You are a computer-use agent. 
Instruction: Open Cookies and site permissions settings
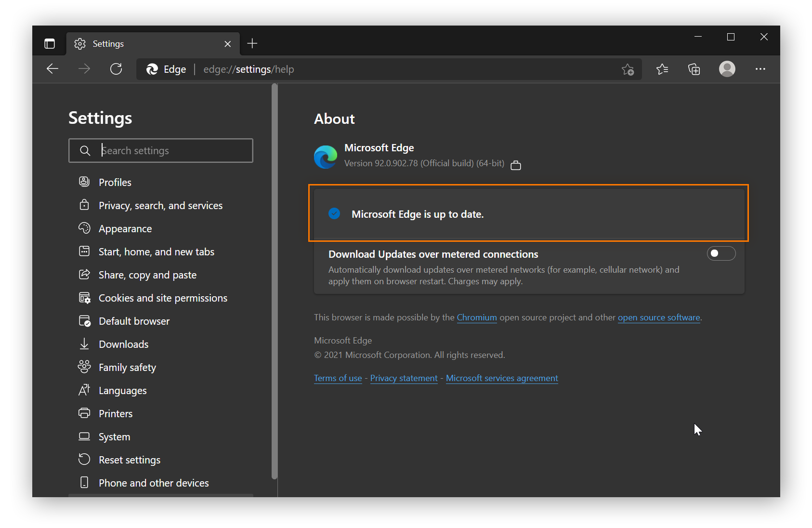click(x=163, y=298)
